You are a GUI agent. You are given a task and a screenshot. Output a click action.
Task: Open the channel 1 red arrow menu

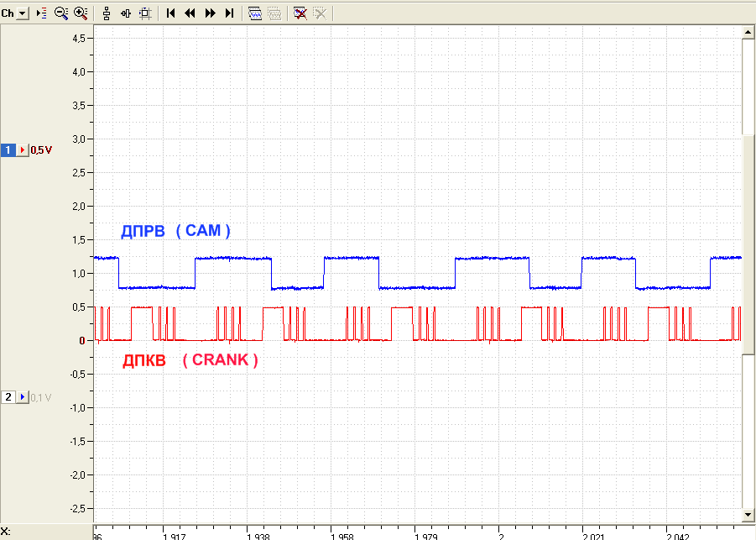(x=23, y=150)
